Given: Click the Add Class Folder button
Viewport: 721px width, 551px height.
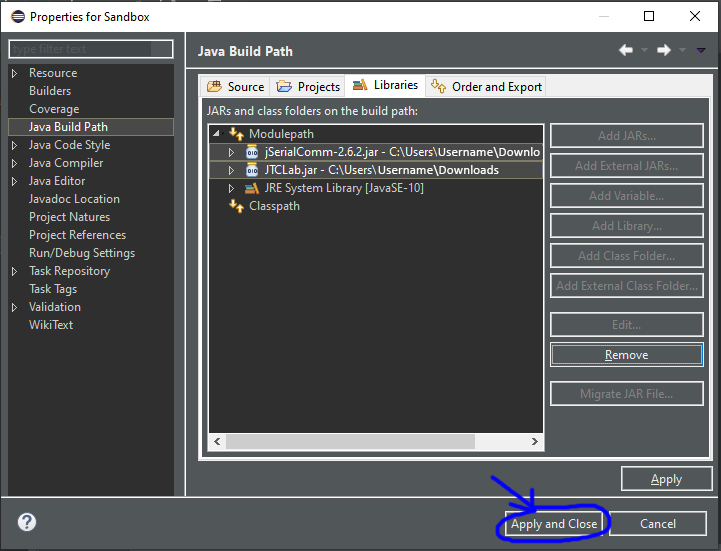Looking at the screenshot, I should [627, 255].
